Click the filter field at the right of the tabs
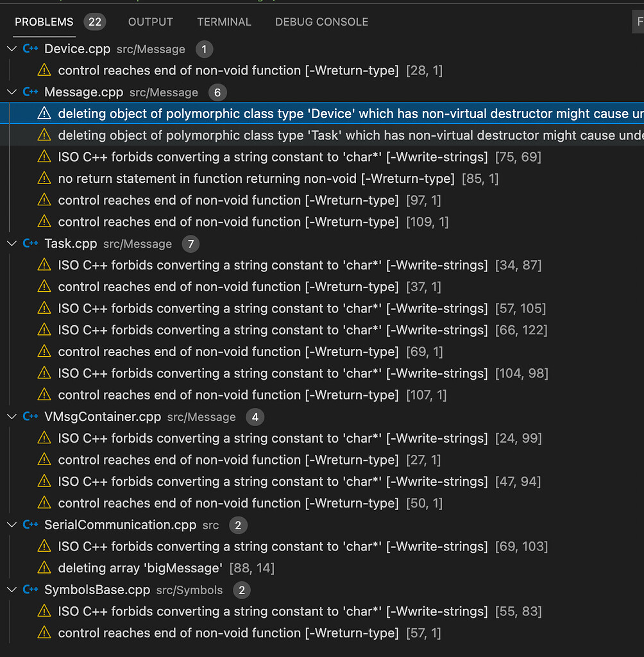 (x=638, y=22)
